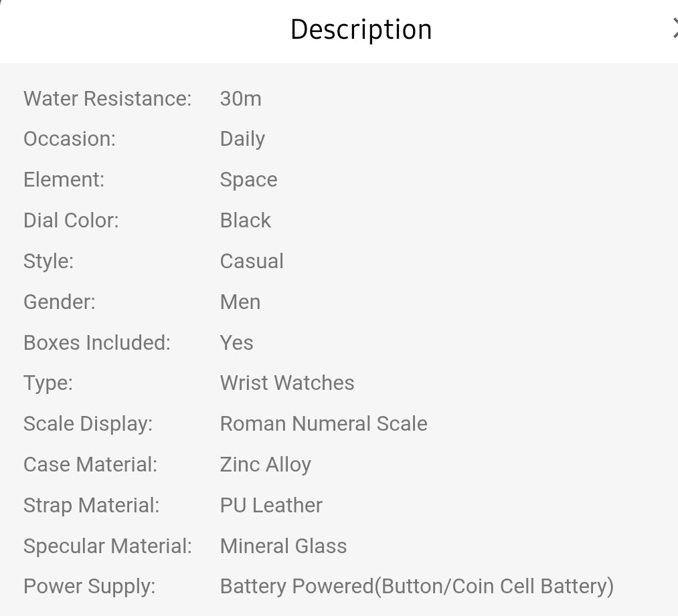Select the Water Resistance label
The height and width of the screenshot is (616, 678).
107,98
